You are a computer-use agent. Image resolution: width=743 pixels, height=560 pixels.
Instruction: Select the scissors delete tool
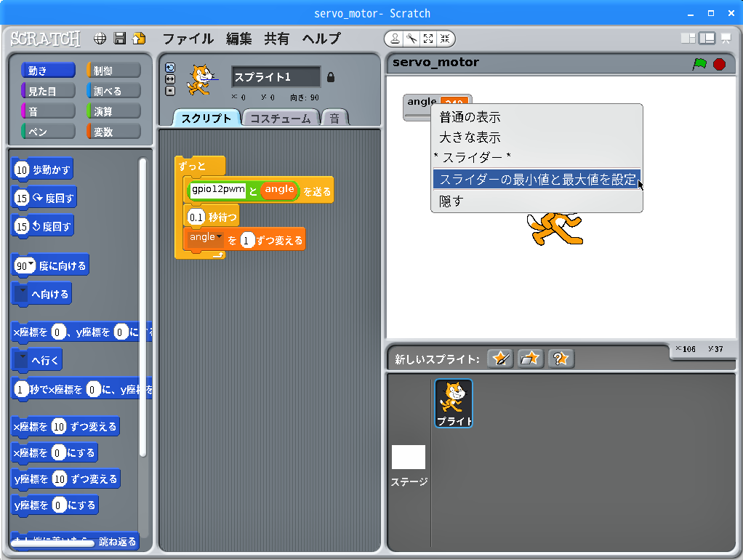pyautogui.click(x=411, y=39)
